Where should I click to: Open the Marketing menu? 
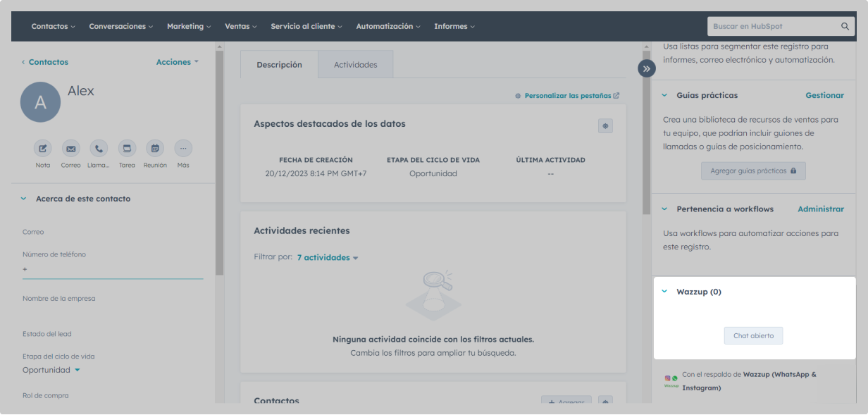click(x=189, y=27)
